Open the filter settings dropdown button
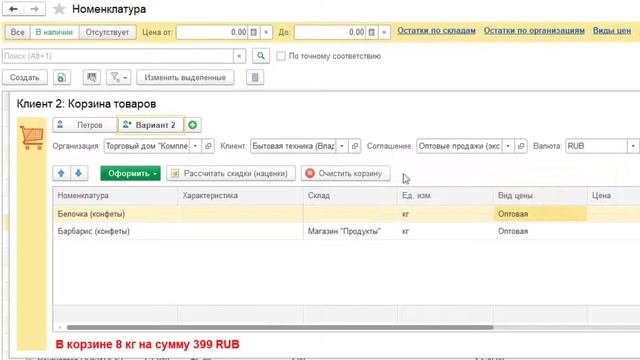The height and width of the screenshot is (360, 640). tap(119, 77)
